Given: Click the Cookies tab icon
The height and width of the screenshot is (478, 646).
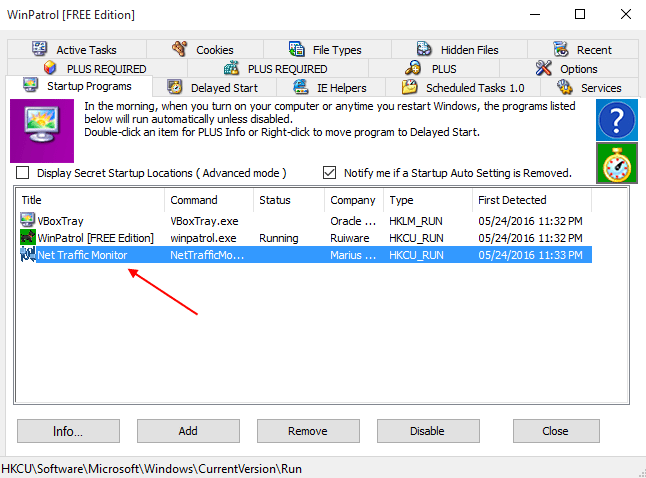Looking at the screenshot, I should (180, 49).
